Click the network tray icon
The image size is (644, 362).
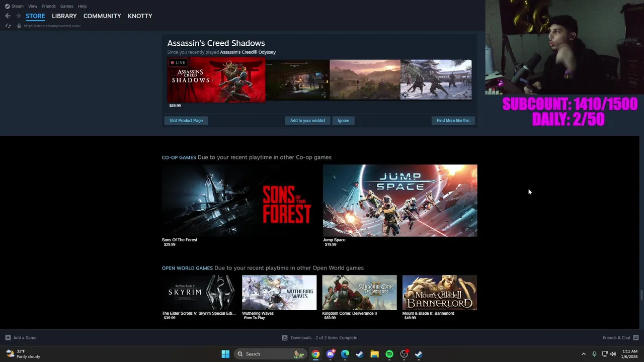[x=605, y=354]
